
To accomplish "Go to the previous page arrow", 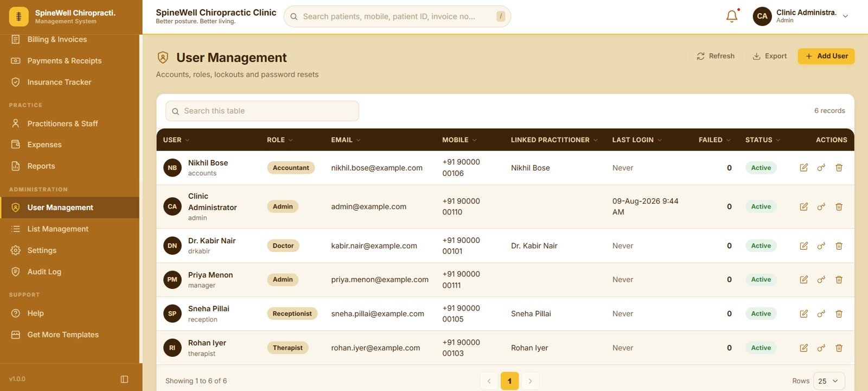I will tap(489, 381).
